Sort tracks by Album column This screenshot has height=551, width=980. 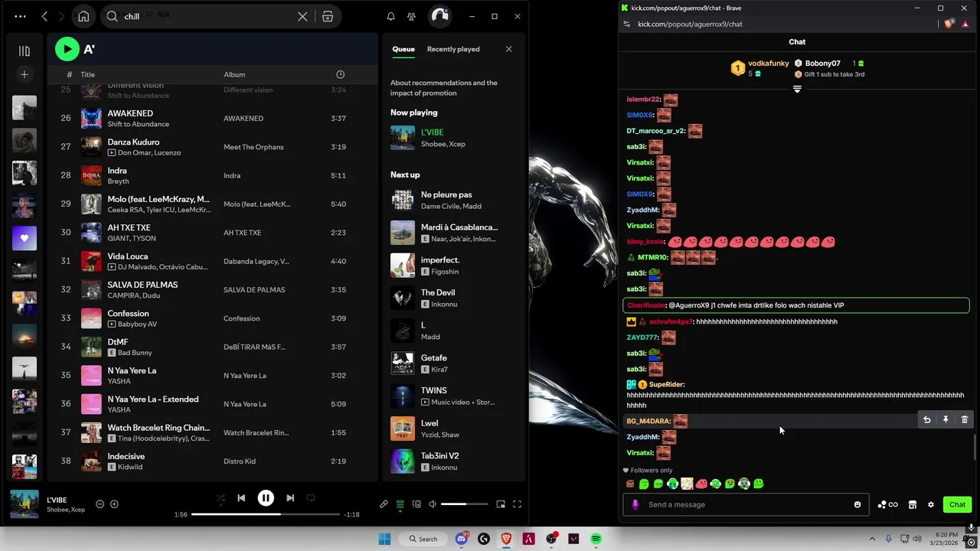[x=234, y=74]
